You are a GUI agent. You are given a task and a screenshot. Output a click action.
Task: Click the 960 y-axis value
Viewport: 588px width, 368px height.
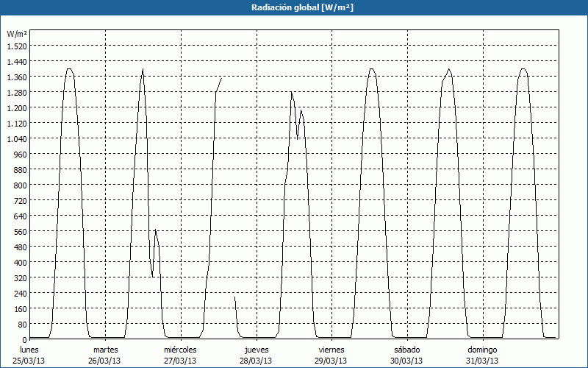pos(21,154)
